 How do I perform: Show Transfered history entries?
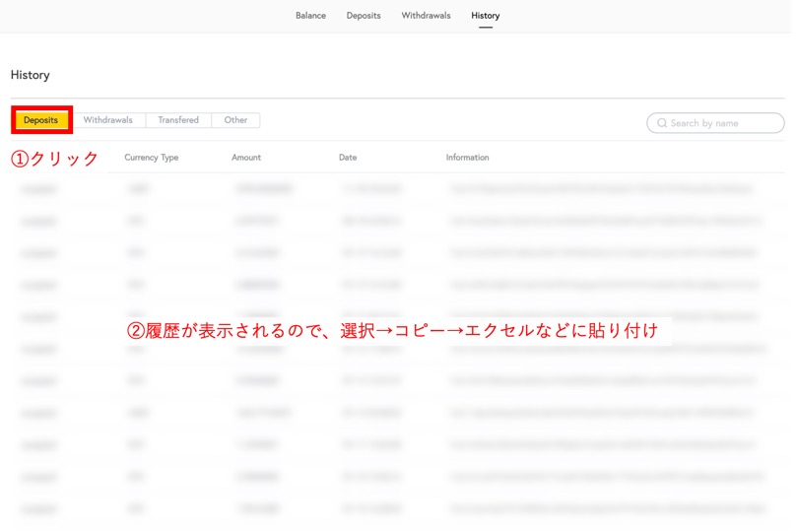click(178, 120)
